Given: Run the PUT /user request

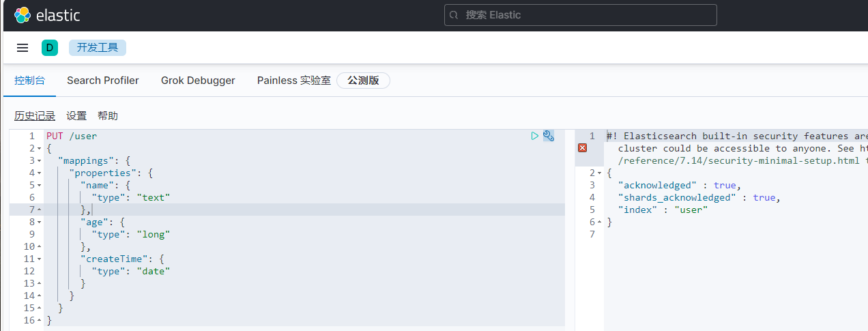Looking at the screenshot, I should pos(535,136).
